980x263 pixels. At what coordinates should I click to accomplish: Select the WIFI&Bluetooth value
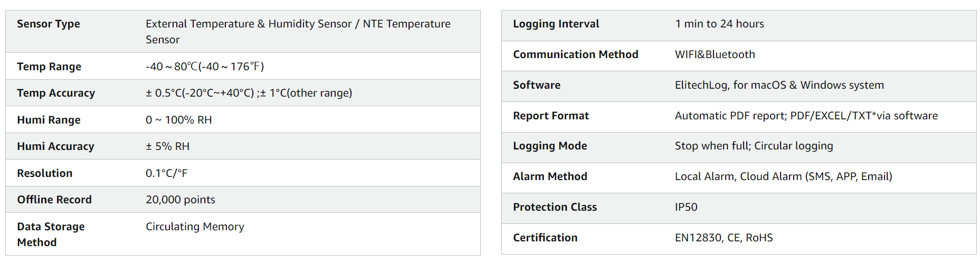click(x=715, y=54)
